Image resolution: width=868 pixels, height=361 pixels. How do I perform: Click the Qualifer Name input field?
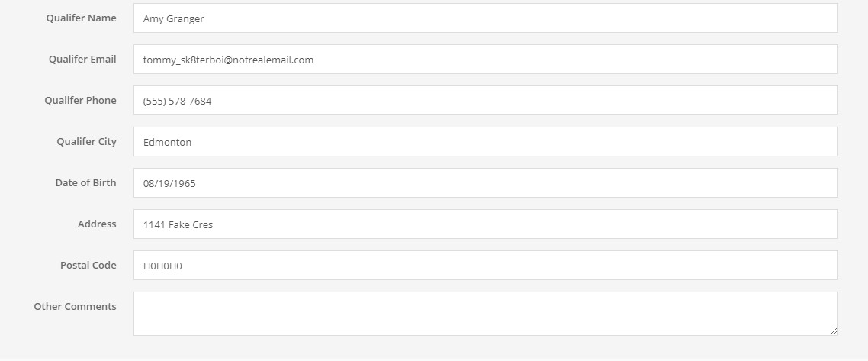coord(485,18)
